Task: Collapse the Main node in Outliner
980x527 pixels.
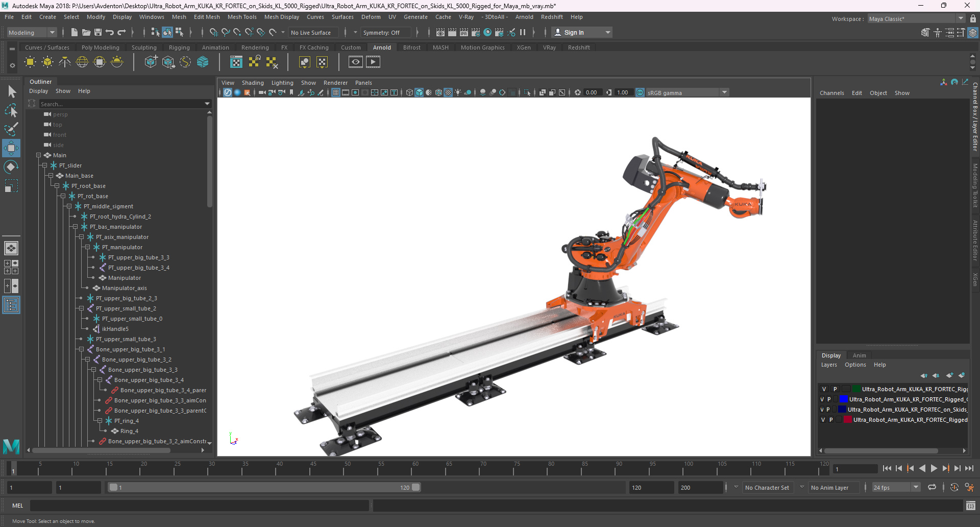Action: (x=38, y=155)
